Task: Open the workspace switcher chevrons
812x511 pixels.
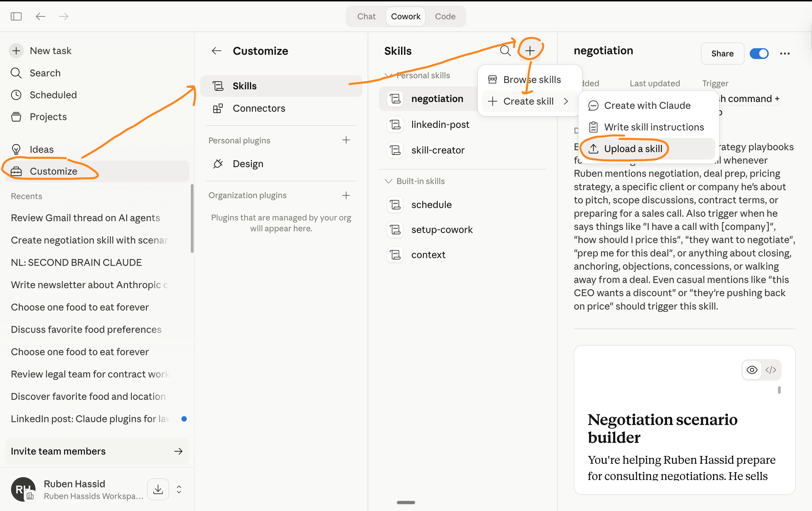Action: [x=179, y=489]
